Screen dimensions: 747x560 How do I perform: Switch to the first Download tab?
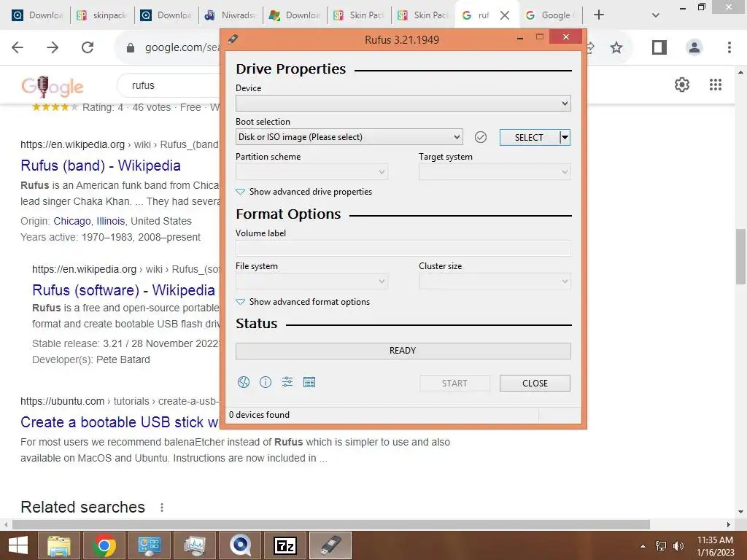pyautogui.click(x=38, y=15)
